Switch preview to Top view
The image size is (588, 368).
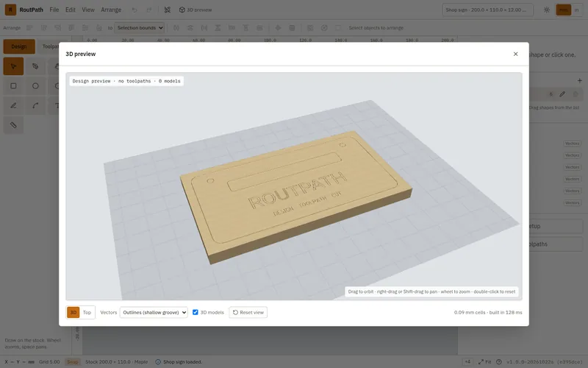(87, 312)
